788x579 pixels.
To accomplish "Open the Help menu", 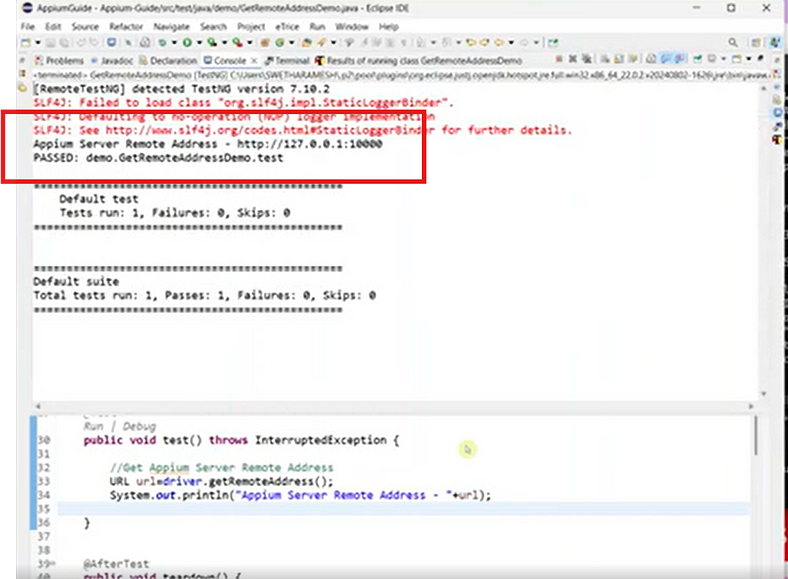I will (388, 27).
